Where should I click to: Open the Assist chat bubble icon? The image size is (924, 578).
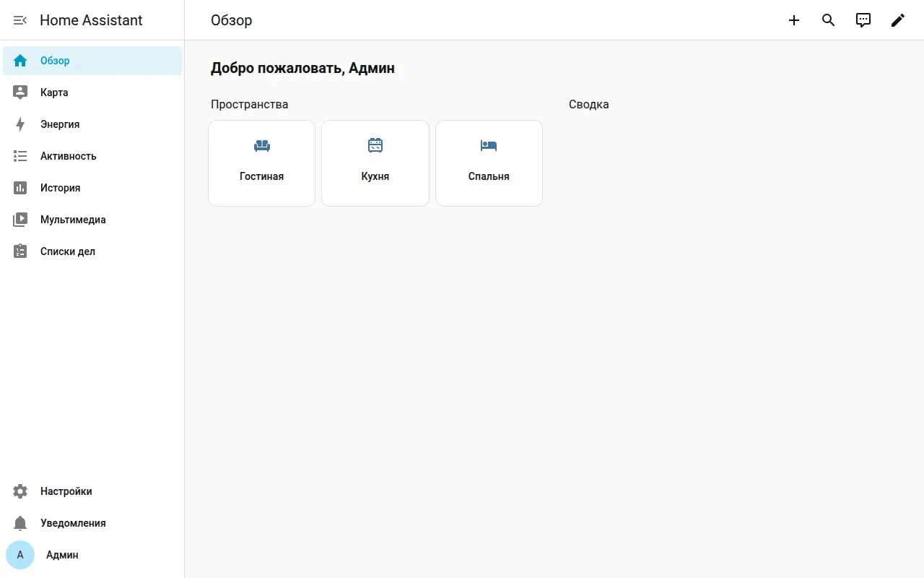pos(863,20)
